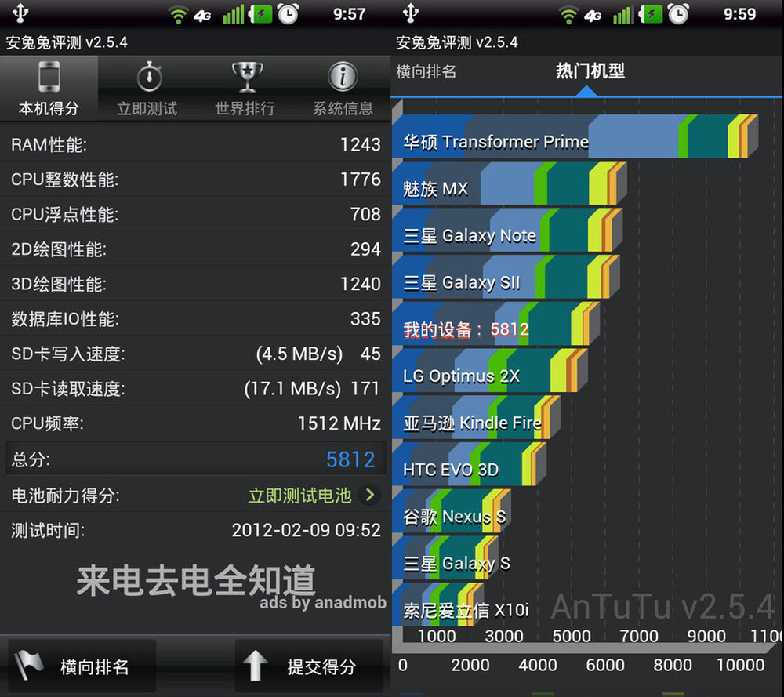Image resolution: width=784 pixels, height=697 pixels.
Task: Switch to the 系统信息 tab label
Action: (x=343, y=108)
